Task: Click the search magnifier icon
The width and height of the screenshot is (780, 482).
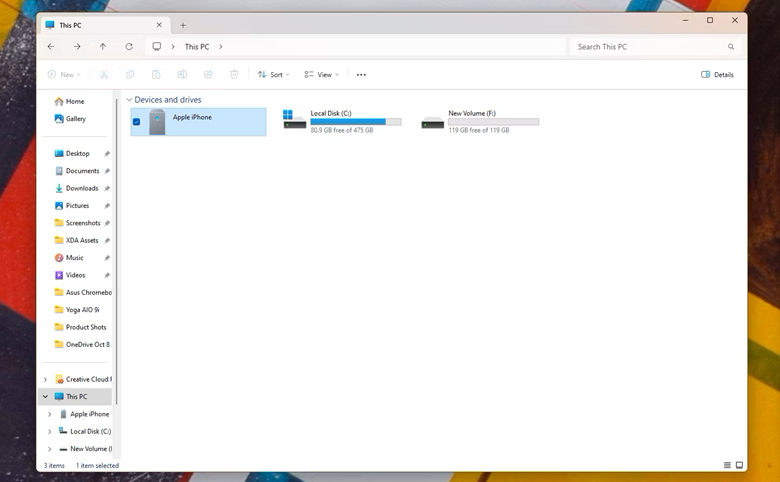Action: [731, 47]
